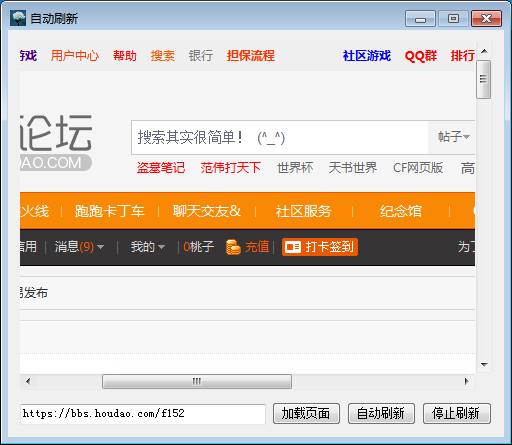Open the 用户中心 link

[75, 56]
